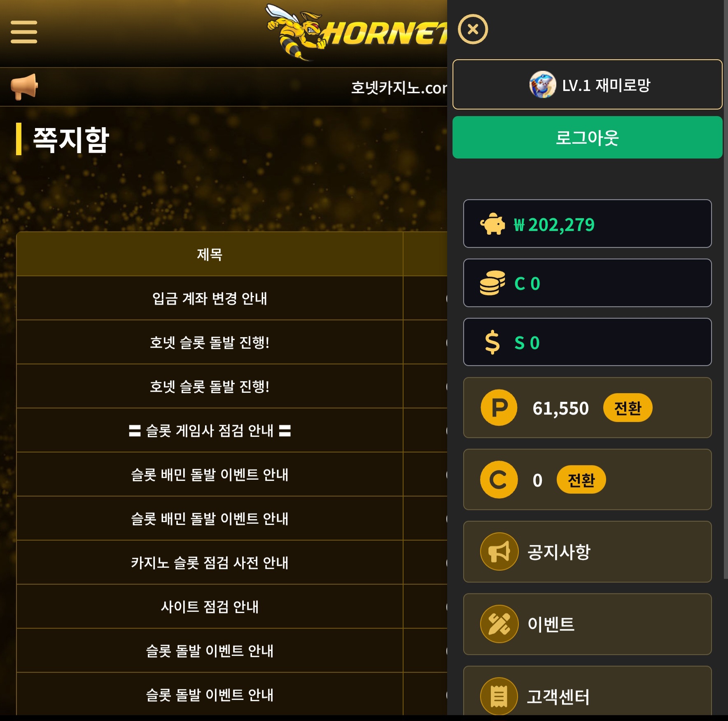Click the green 로그아웃 button
The width and height of the screenshot is (728, 721).
[x=587, y=138]
